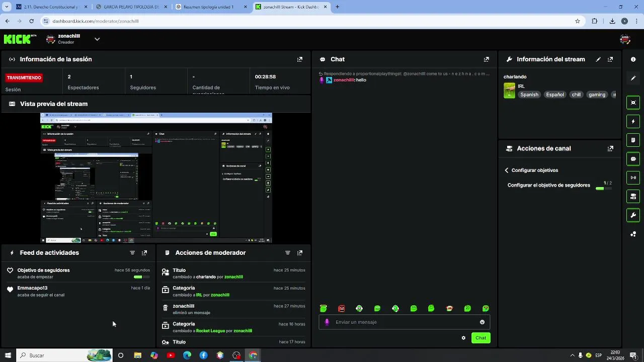Click Objetivo de seguidores progress bar in the feed
The width and height of the screenshot is (644, 362).
[141, 277]
